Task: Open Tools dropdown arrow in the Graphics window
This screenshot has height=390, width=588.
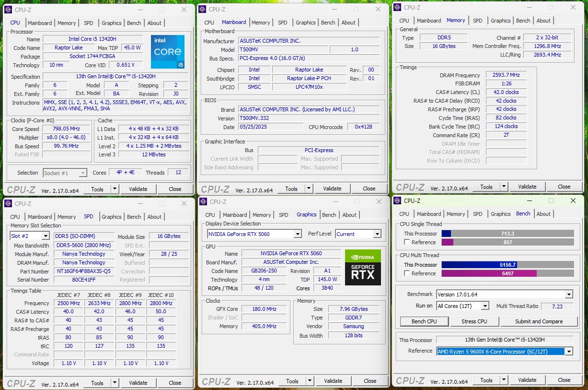Action: point(310,381)
